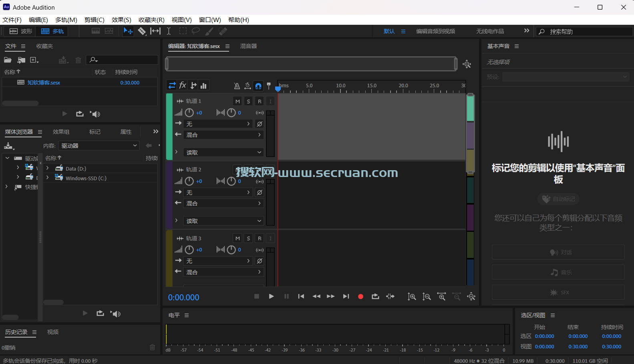The width and height of the screenshot is (634, 364).
Task: Switch to the 视频 tab
Action: pyautogui.click(x=53, y=332)
